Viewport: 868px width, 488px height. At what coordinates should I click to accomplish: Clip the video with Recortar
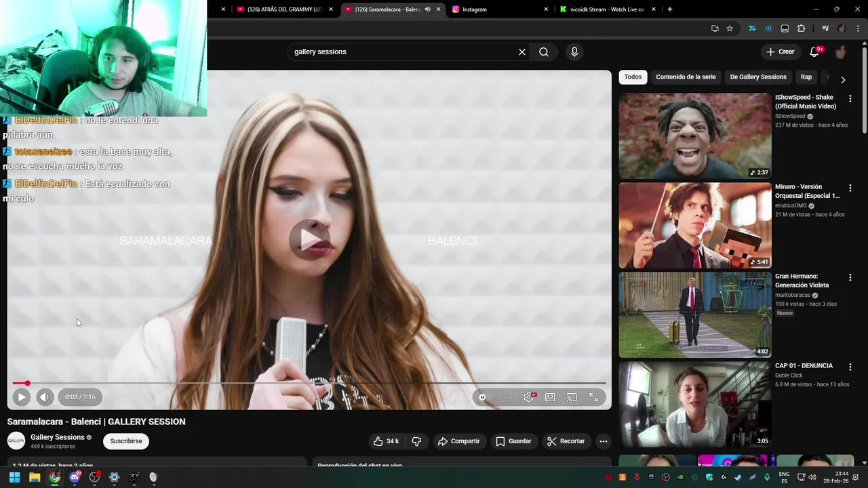[566, 441]
